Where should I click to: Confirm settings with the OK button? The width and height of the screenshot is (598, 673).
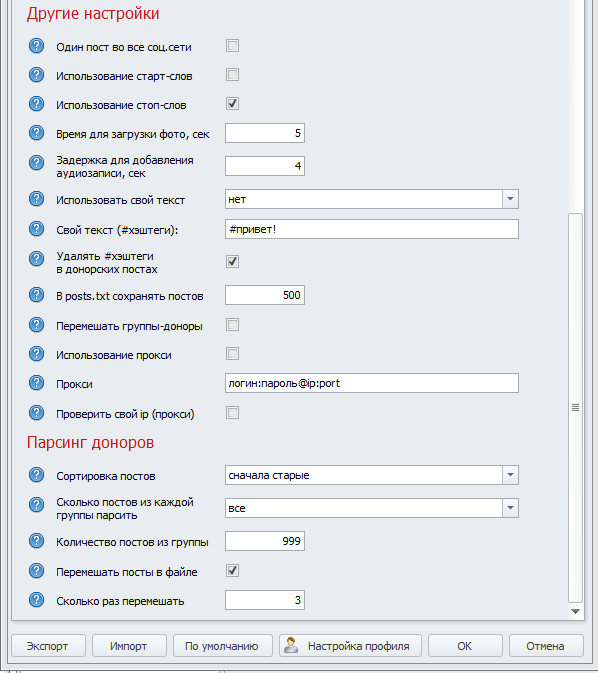465,646
